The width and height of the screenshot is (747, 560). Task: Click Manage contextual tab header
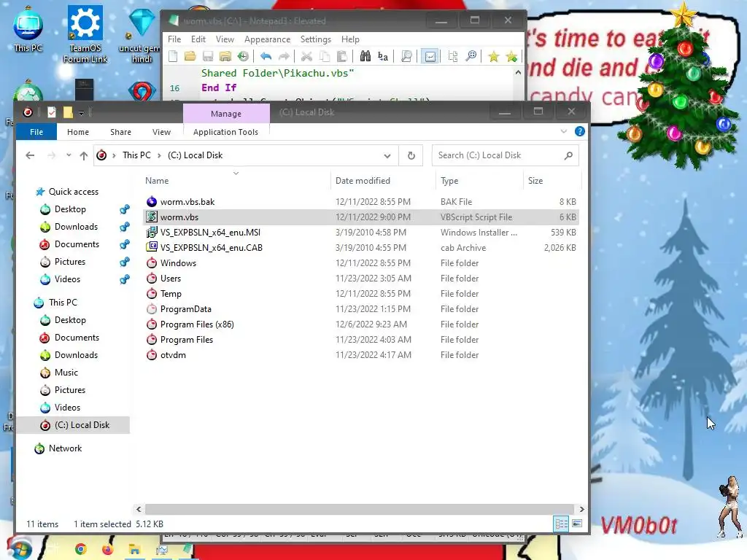(x=226, y=114)
